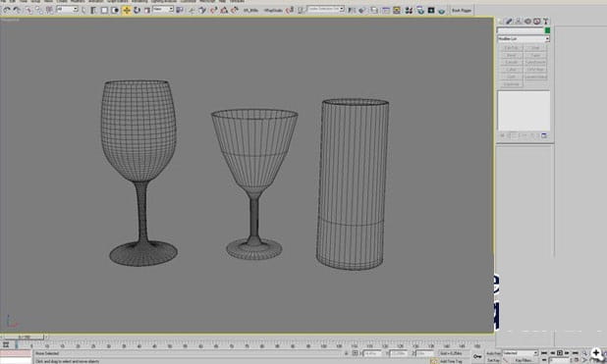Open the Motion panel wheel icon
This screenshot has width=607, height=364.
click(527, 22)
